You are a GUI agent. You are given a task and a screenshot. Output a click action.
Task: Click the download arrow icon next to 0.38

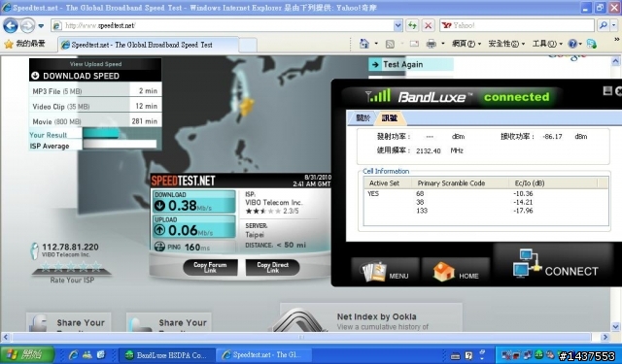point(159,205)
